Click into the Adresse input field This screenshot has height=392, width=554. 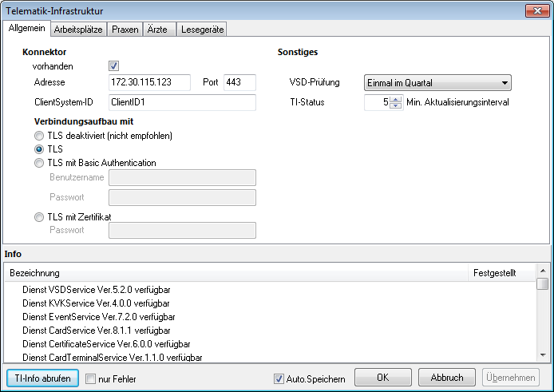pos(149,82)
